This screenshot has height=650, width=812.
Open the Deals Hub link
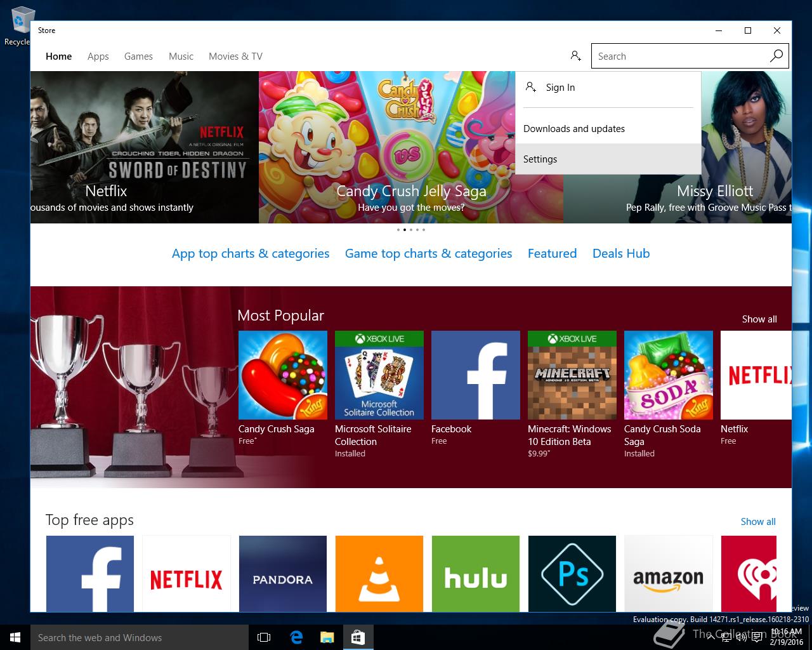pyautogui.click(x=621, y=253)
